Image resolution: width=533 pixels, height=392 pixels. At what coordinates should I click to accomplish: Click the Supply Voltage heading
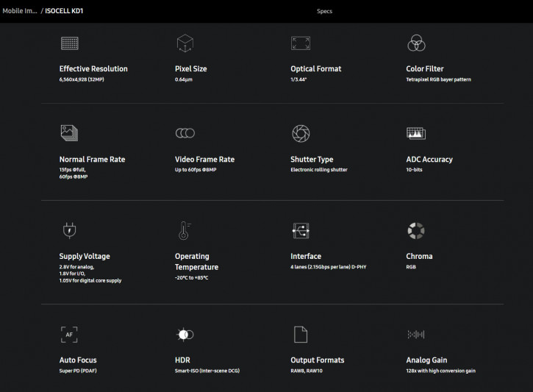85,257
